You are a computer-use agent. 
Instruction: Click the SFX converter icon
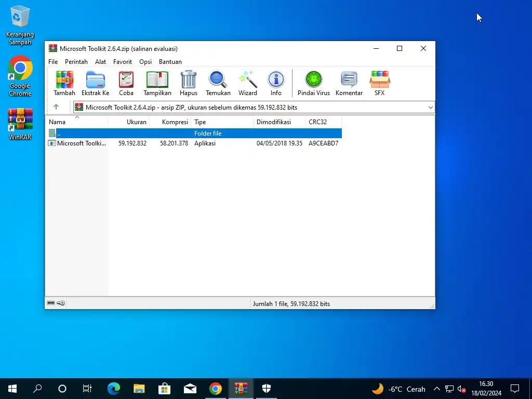click(380, 84)
